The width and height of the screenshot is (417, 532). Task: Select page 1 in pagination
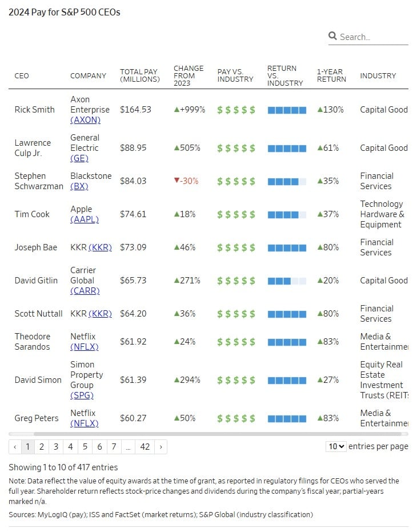[x=28, y=447]
